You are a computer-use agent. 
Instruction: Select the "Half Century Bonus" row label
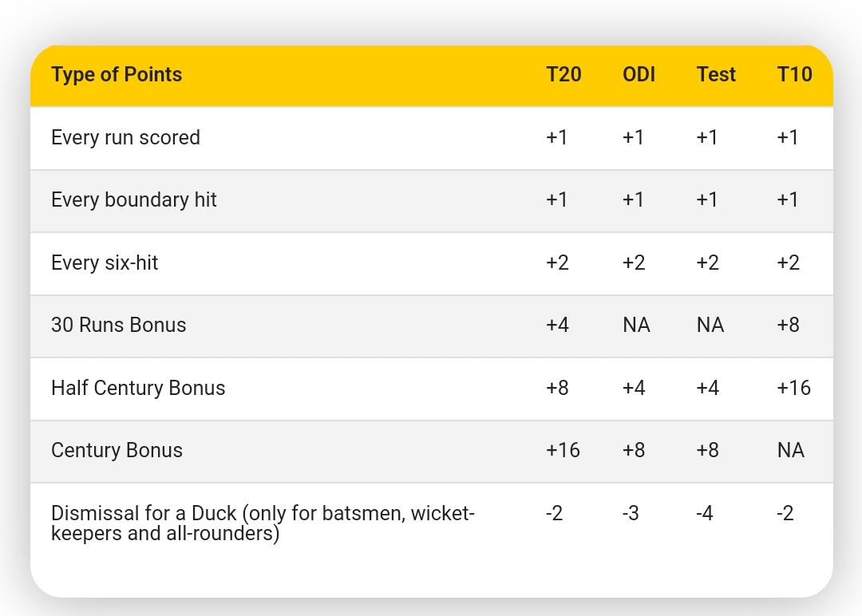[x=138, y=389]
